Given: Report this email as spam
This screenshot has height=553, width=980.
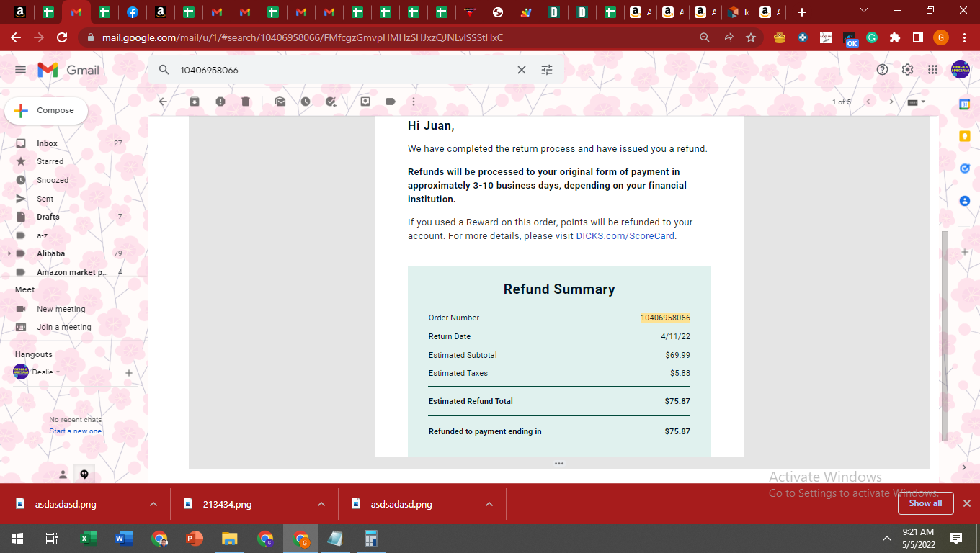Looking at the screenshot, I should coord(220,102).
